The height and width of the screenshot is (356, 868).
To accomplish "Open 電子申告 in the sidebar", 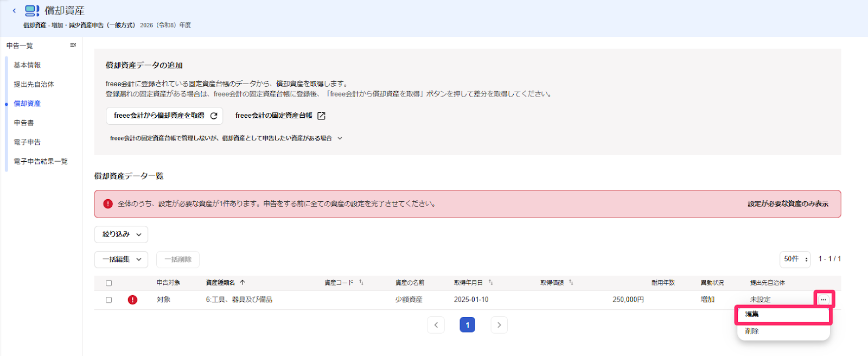I will pyautogui.click(x=27, y=142).
